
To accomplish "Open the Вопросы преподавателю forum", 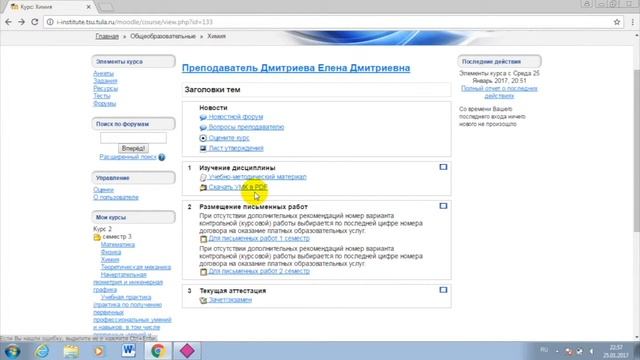I will pos(246,127).
